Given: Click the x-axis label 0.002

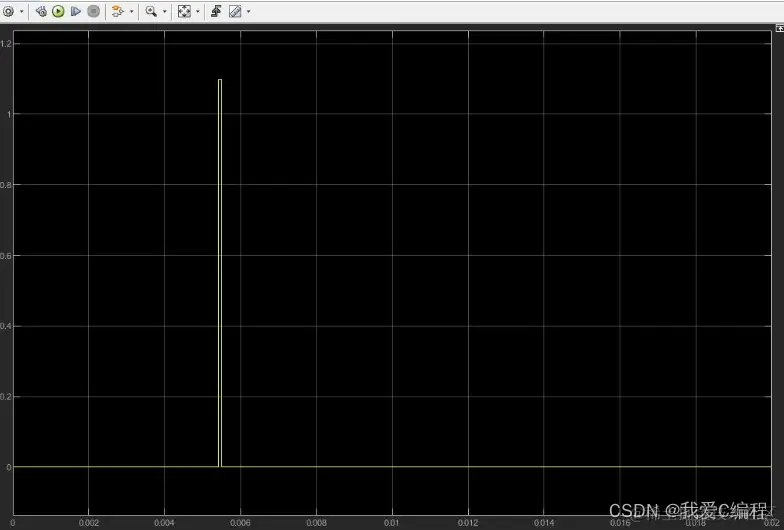Looking at the screenshot, I should [x=88, y=523].
